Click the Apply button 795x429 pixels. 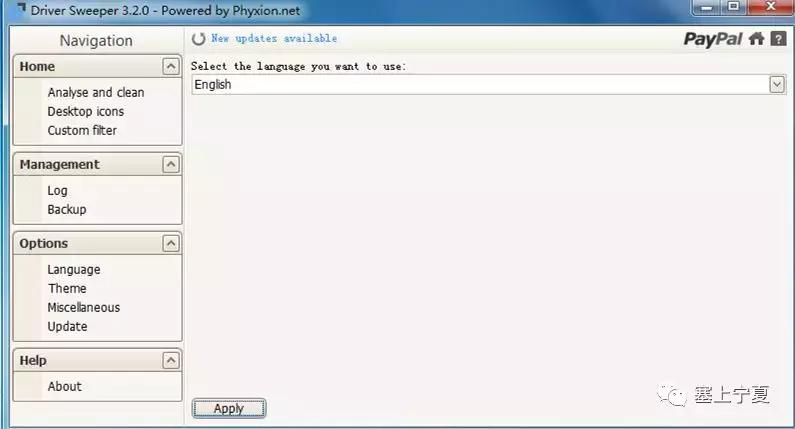[229, 408]
